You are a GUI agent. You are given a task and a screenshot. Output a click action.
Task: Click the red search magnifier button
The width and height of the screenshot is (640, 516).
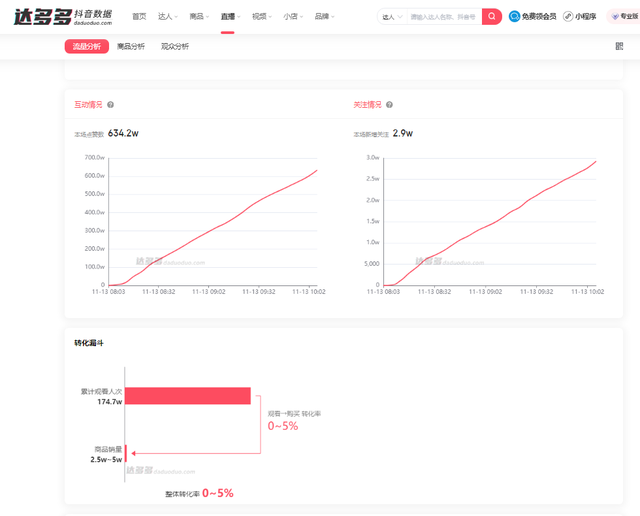(x=491, y=16)
